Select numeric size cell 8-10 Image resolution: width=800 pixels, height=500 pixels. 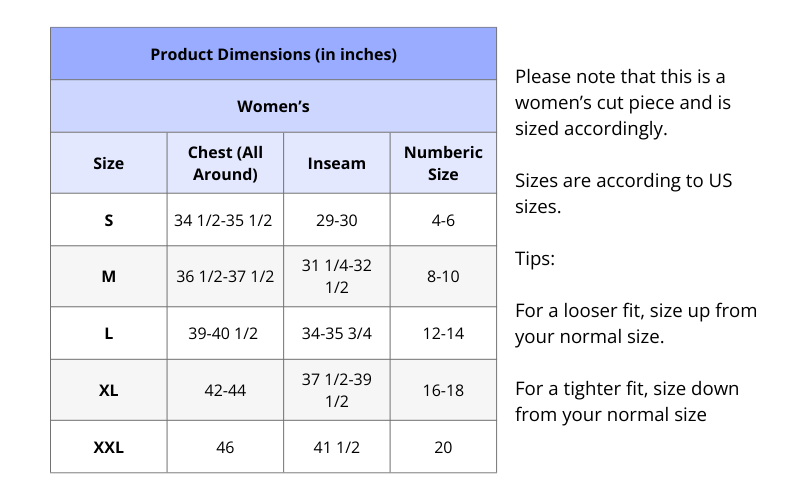(443, 276)
